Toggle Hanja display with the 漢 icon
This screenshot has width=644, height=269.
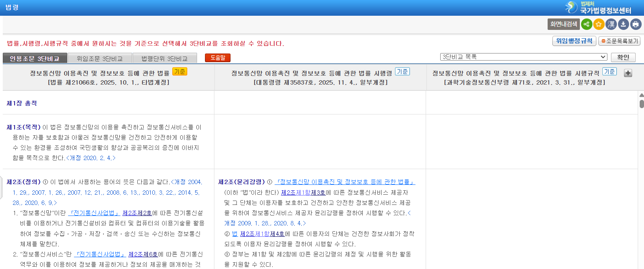pyautogui.click(x=611, y=24)
